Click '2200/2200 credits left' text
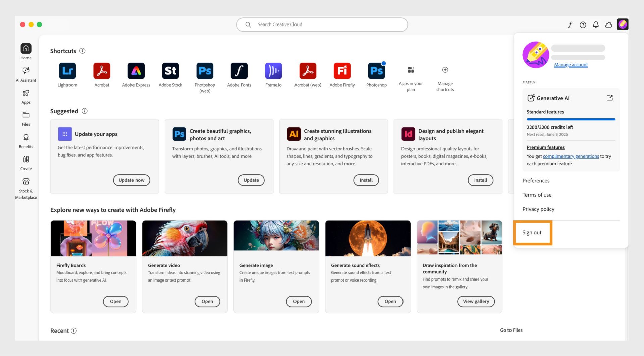 point(549,127)
